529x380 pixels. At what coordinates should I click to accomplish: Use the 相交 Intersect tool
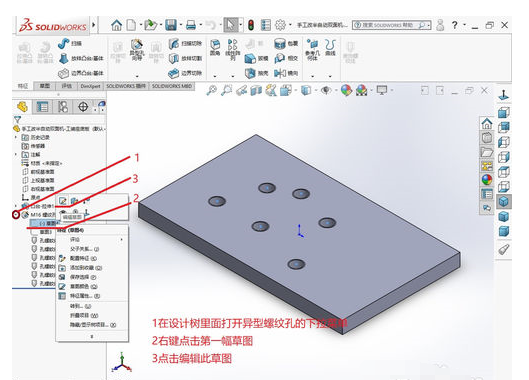tap(286, 58)
